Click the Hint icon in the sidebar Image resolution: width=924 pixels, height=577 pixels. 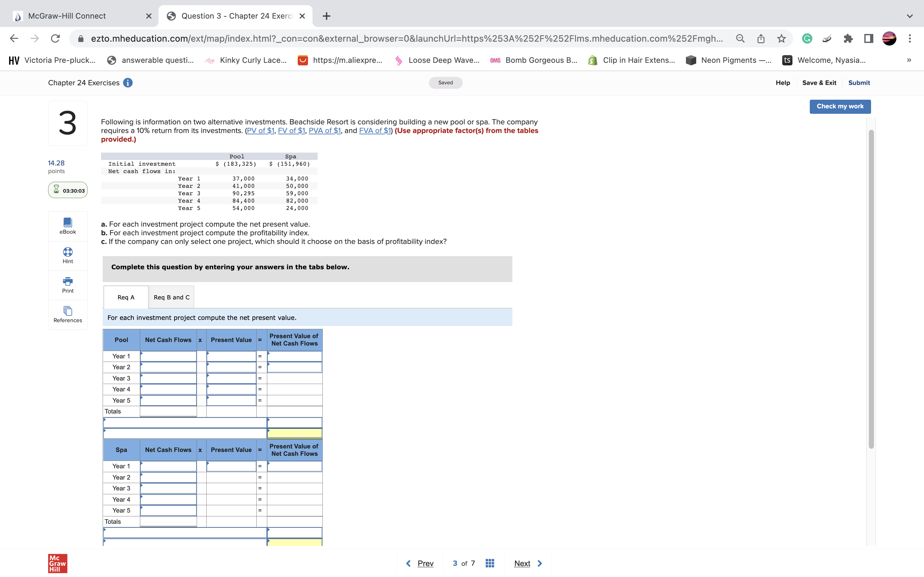(x=68, y=255)
